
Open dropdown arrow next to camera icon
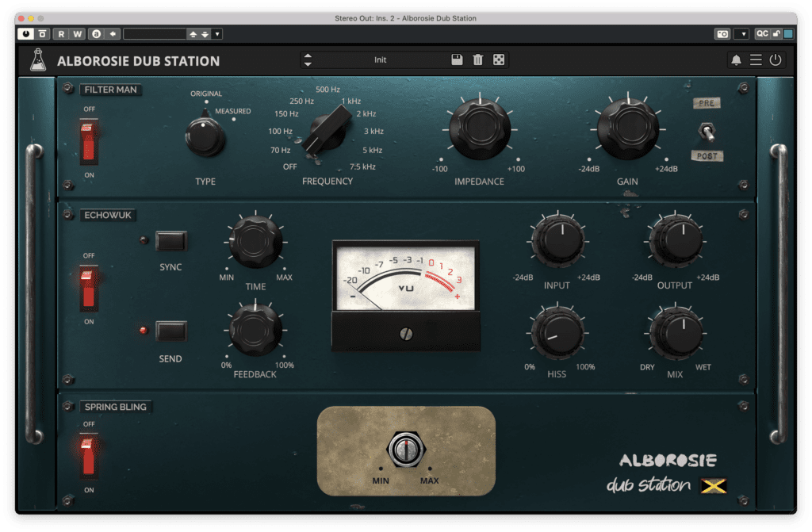tap(743, 34)
